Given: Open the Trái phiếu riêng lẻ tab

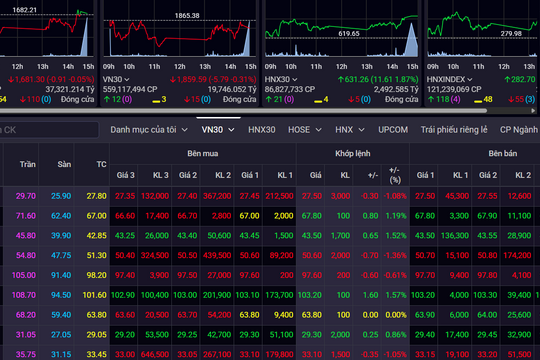Looking at the screenshot, I should [454, 130].
